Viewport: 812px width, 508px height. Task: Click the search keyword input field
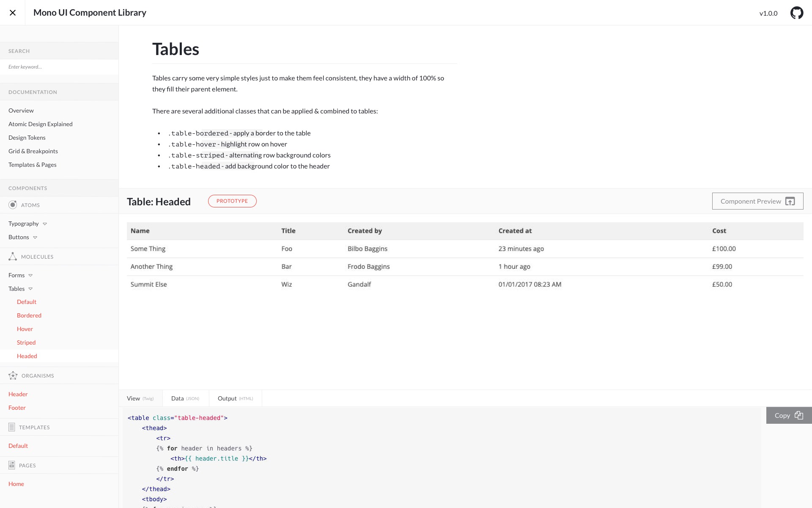point(59,67)
